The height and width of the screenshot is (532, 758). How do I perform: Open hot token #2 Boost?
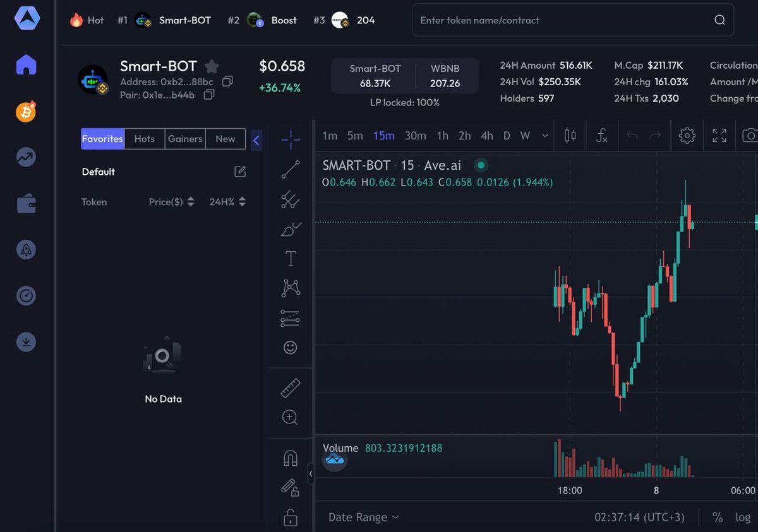[262, 20]
